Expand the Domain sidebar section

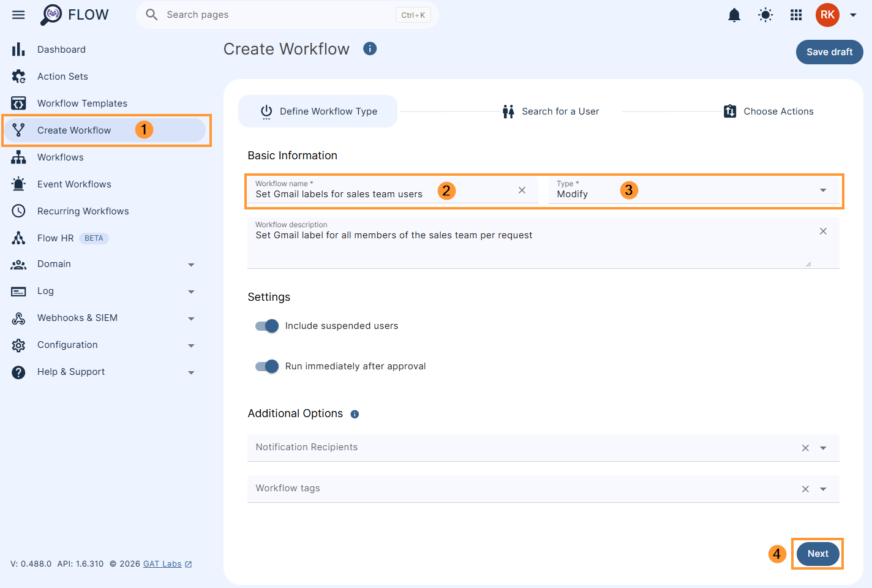click(x=191, y=265)
